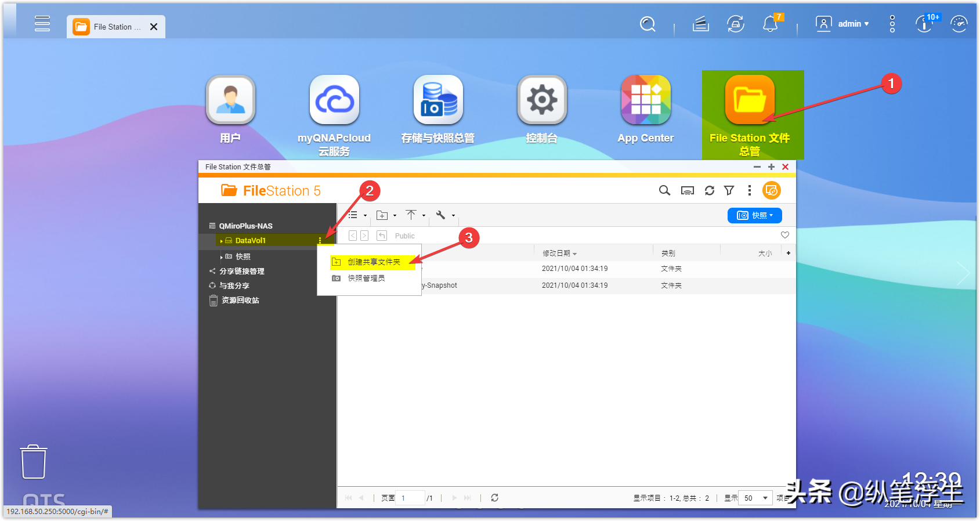
Task: Open wrench tools toolbar dropdown
Action: pyautogui.click(x=445, y=215)
